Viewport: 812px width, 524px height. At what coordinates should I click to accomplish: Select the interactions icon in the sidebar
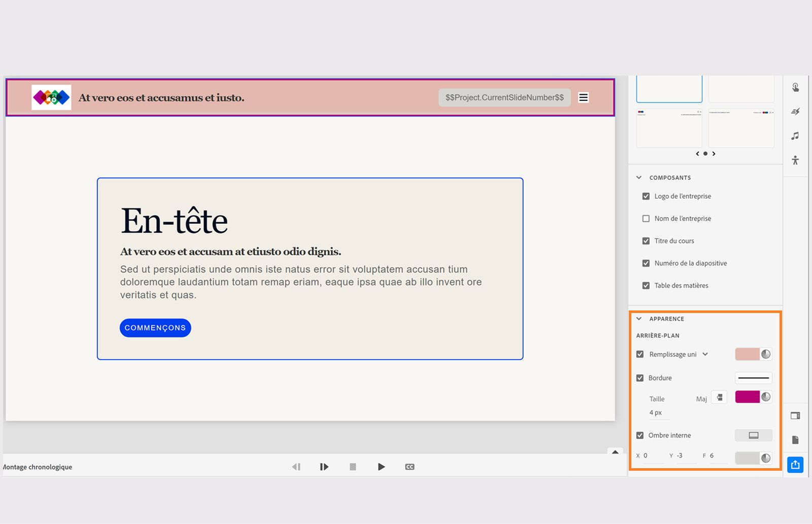[x=795, y=87]
